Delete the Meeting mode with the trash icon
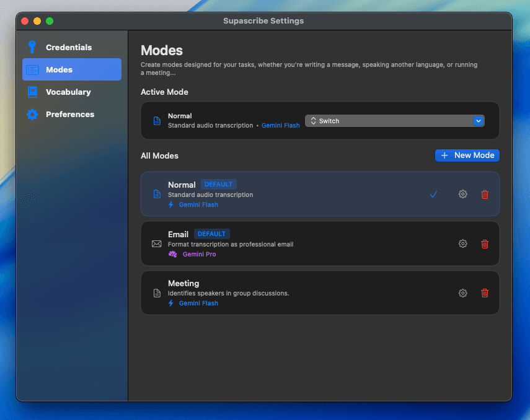 pyautogui.click(x=484, y=293)
